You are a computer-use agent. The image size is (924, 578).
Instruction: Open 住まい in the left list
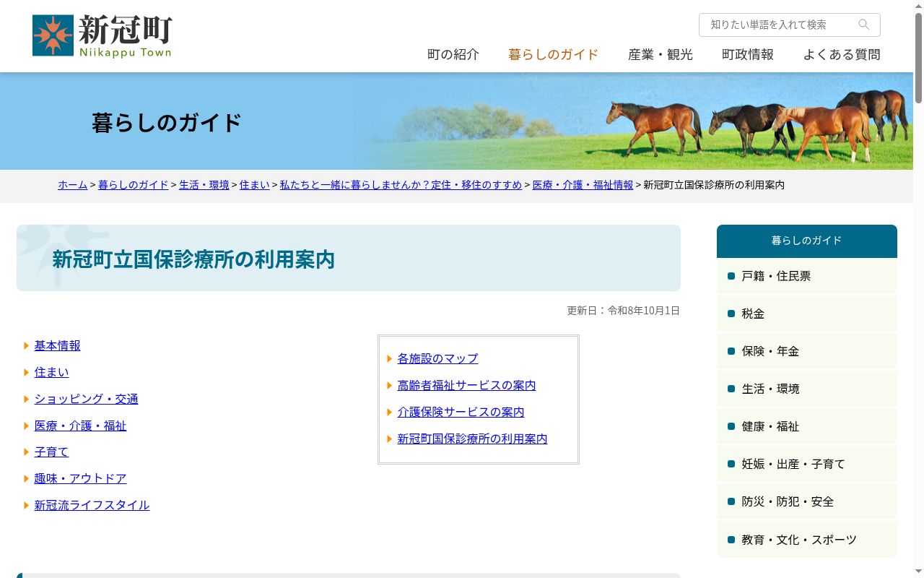click(x=52, y=373)
